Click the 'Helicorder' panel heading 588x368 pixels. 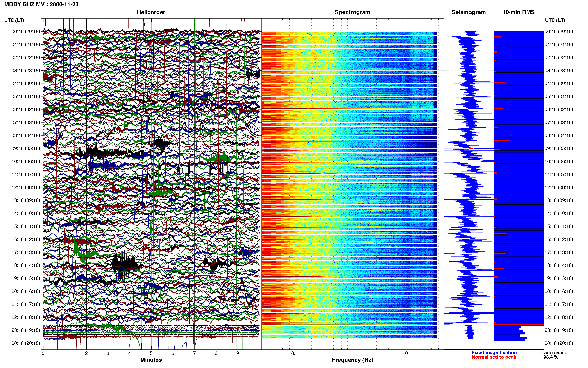(x=151, y=12)
